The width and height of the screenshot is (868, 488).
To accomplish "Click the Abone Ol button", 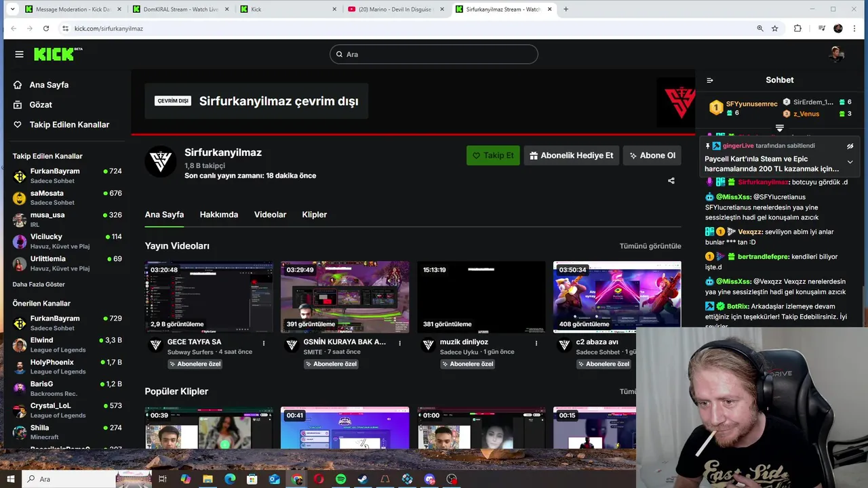I will pyautogui.click(x=652, y=155).
